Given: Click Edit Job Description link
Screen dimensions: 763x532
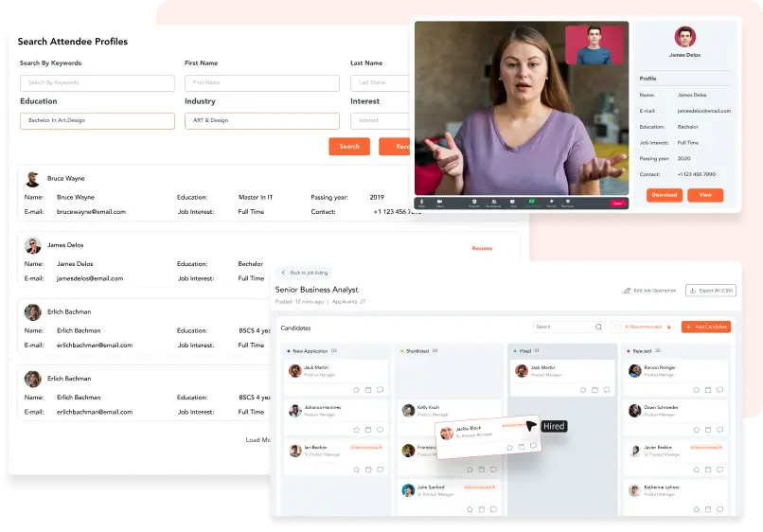Looking at the screenshot, I should point(650,291).
